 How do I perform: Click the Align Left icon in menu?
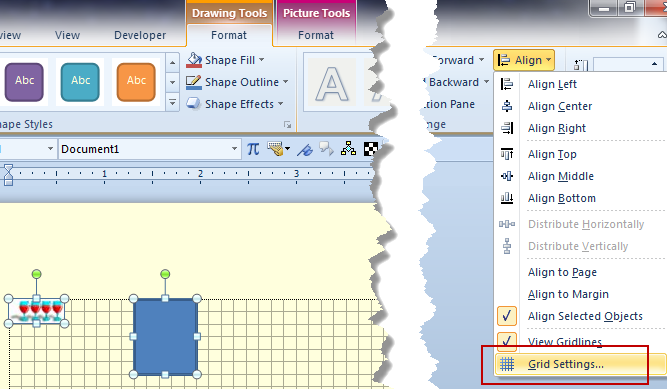coord(507,84)
